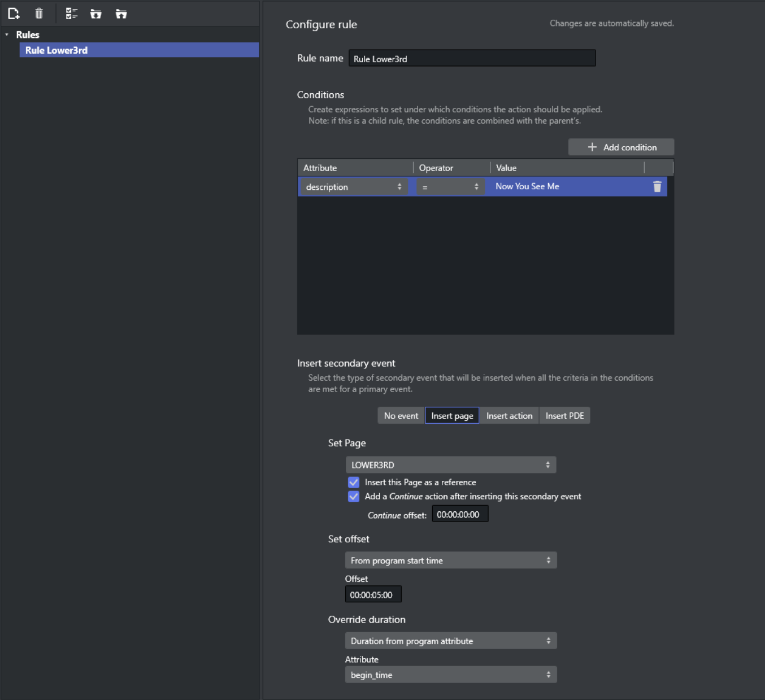Select the Insert page option
The image size is (765, 700).
pyautogui.click(x=452, y=416)
